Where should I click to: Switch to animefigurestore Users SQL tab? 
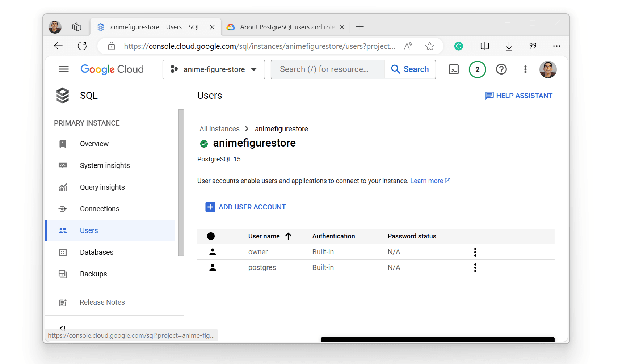point(156,27)
